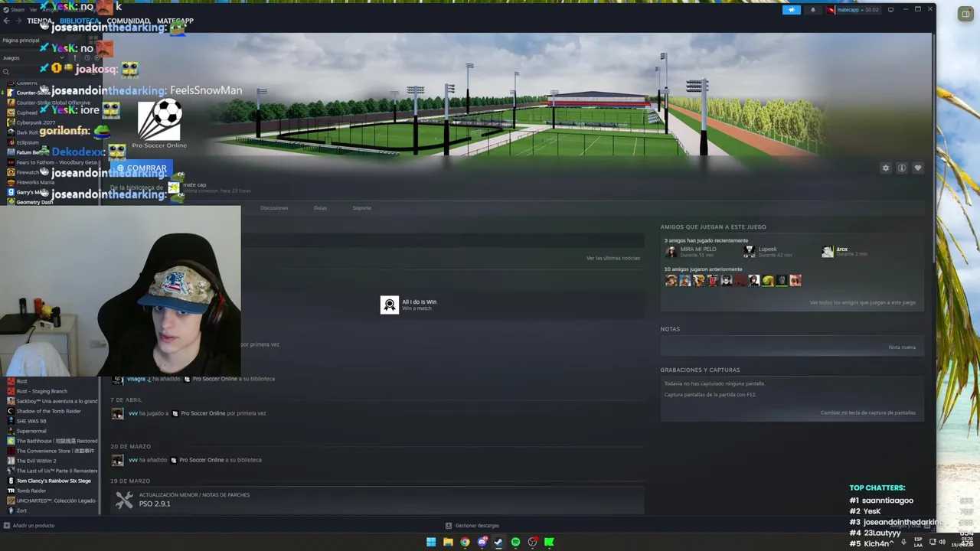Open vvv's avatar under 7 de abril
Image resolution: width=980 pixels, height=551 pixels.
click(x=117, y=413)
